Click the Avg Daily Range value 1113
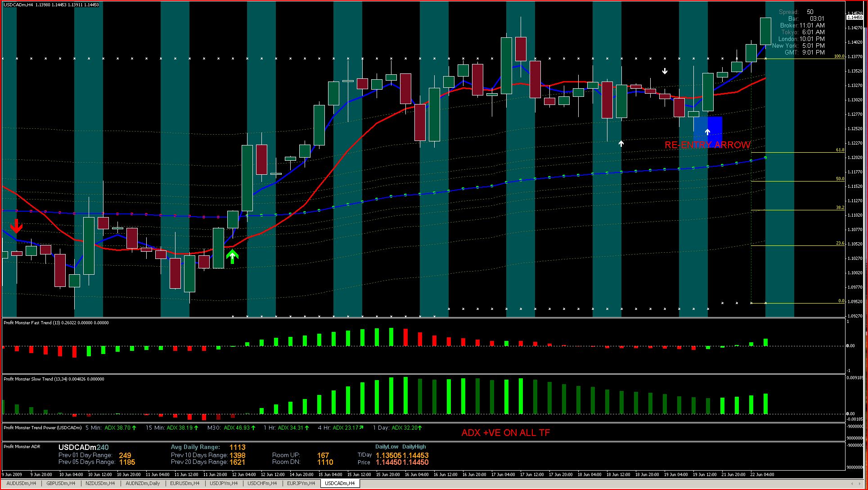The width and height of the screenshot is (868, 490). pyautogui.click(x=238, y=448)
